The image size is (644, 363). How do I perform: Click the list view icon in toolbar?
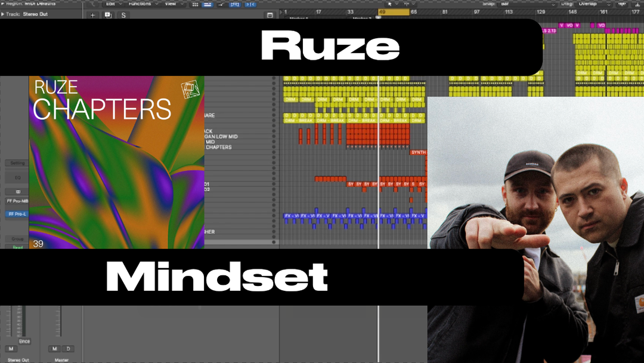(208, 4)
